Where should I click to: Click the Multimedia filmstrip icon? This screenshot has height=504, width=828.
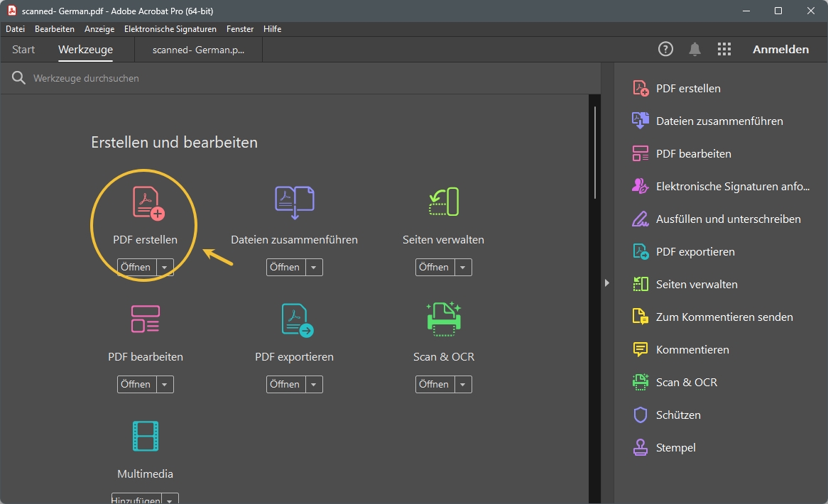(x=145, y=437)
